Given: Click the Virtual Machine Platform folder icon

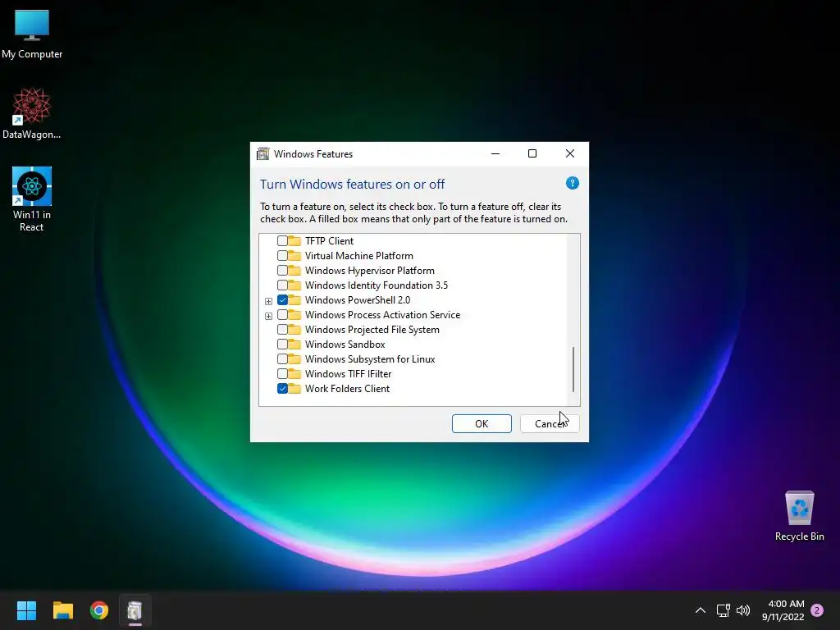Looking at the screenshot, I should pyautogui.click(x=294, y=256).
